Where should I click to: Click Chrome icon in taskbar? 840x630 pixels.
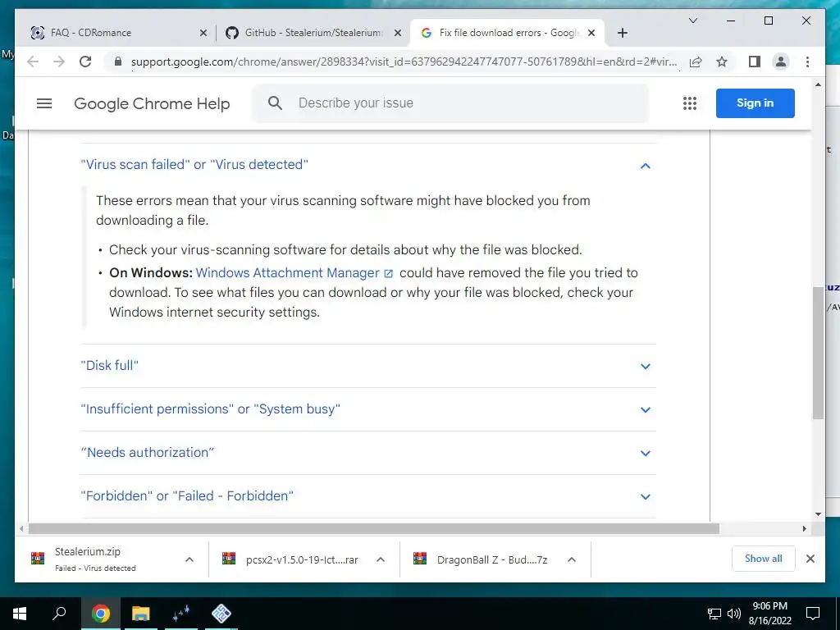100,614
